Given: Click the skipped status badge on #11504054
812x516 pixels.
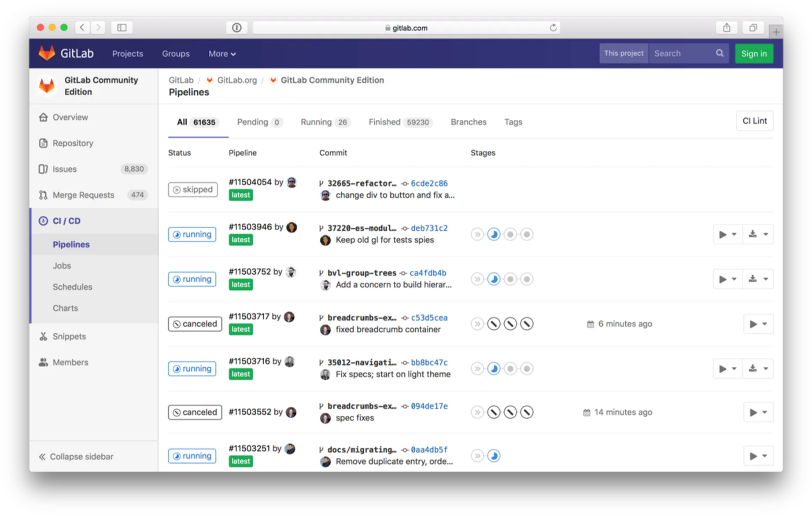Looking at the screenshot, I should [193, 189].
